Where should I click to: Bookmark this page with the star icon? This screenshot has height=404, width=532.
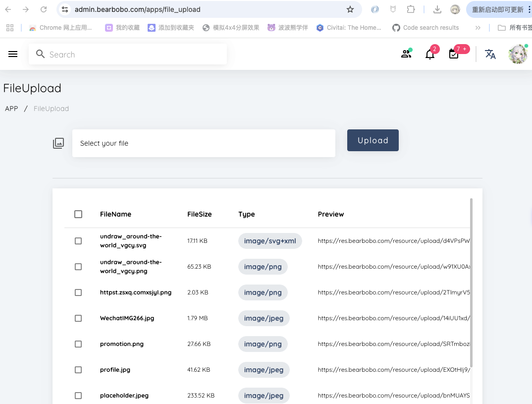[x=350, y=9]
